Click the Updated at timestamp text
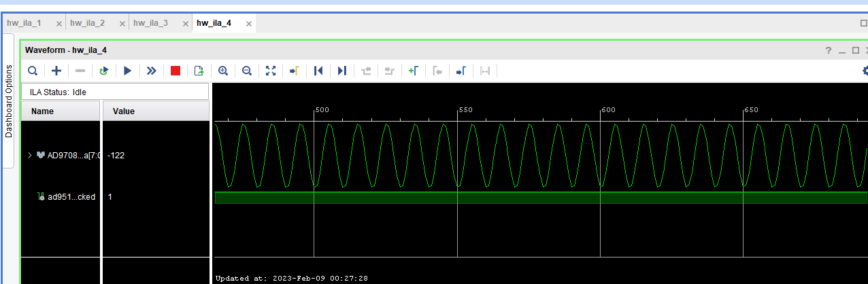Viewport: 868px width, 284px height. [291, 279]
